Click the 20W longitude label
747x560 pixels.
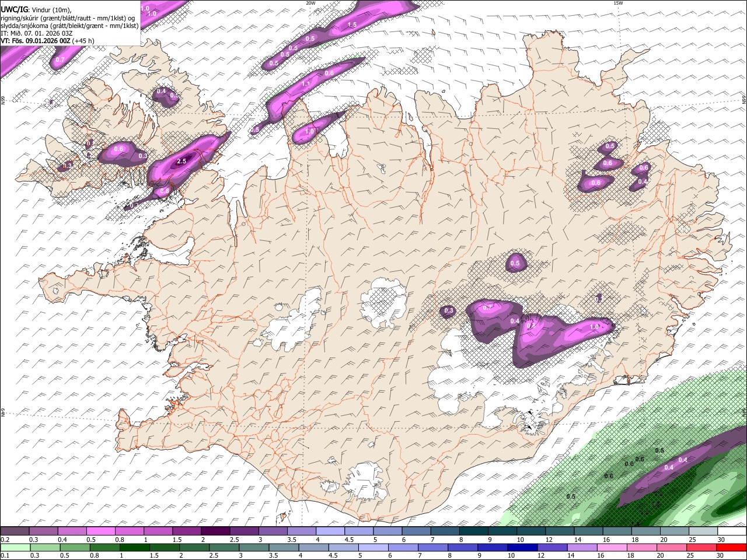click(x=310, y=3)
